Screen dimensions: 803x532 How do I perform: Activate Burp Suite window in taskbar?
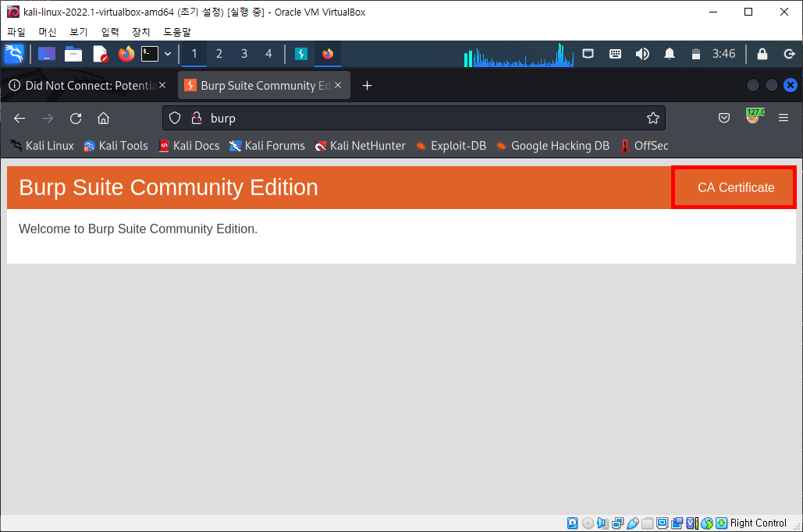[x=301, y=54]
